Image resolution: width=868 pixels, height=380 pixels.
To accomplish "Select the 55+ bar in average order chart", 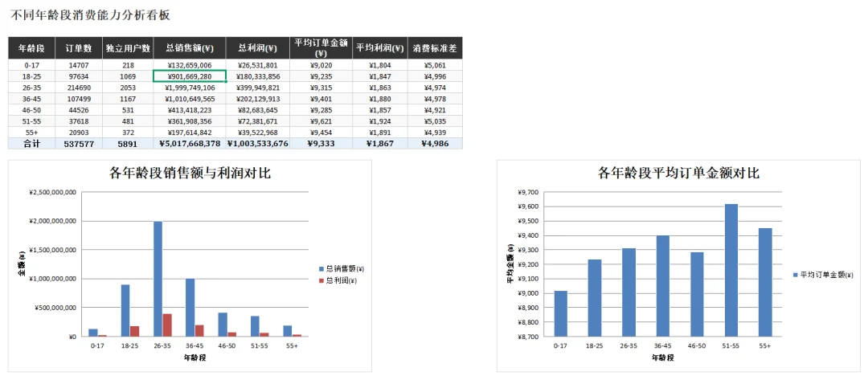I will click(765, 282).
